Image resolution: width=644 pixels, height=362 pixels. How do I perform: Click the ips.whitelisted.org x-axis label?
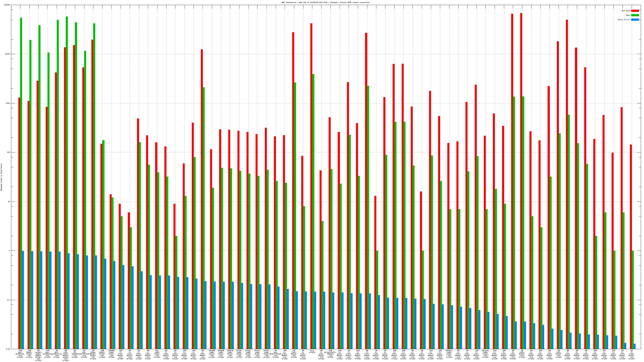click(276, 354)
